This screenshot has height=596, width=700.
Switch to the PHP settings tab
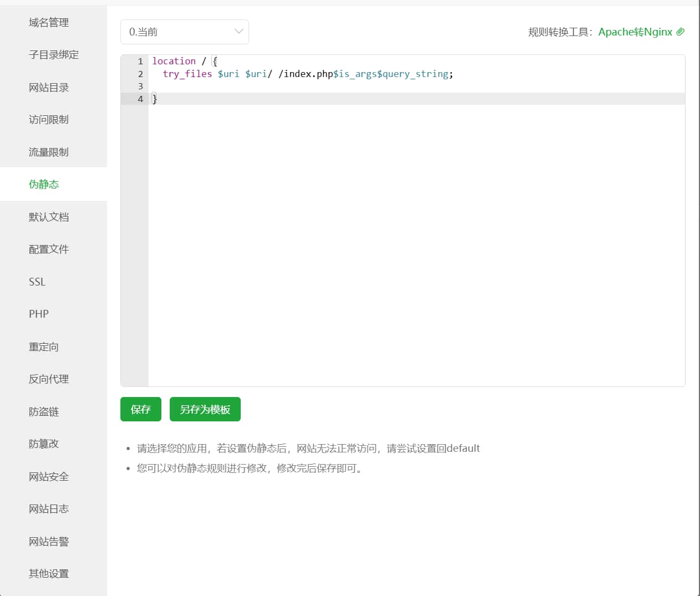tap(38, 314)
